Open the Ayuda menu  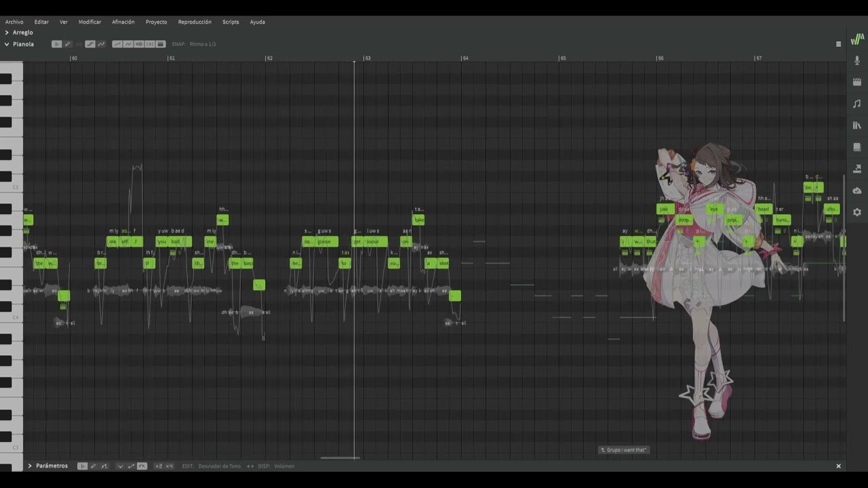point(257,22)
